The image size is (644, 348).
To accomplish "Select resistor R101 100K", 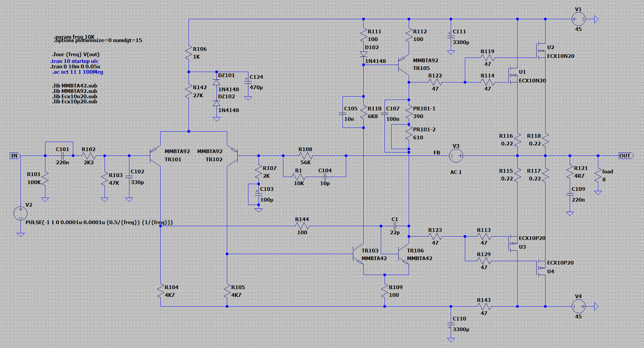I will [45, 178].
